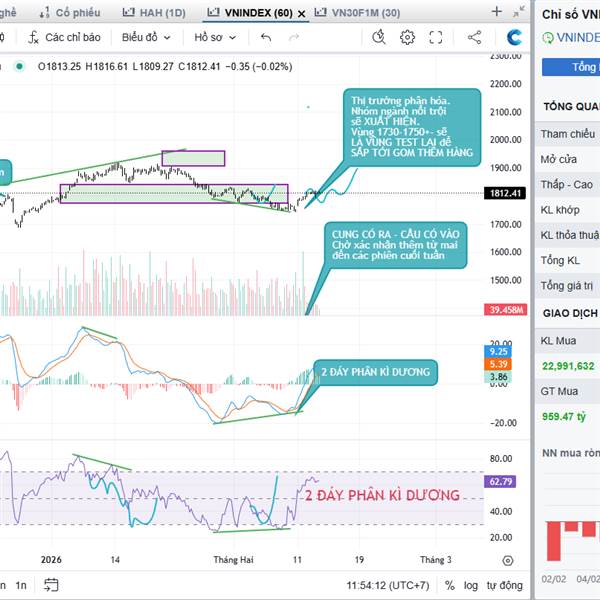Click the current price label 1812.41
Viewport: 600px width, 600px height.
click(505, 193)
